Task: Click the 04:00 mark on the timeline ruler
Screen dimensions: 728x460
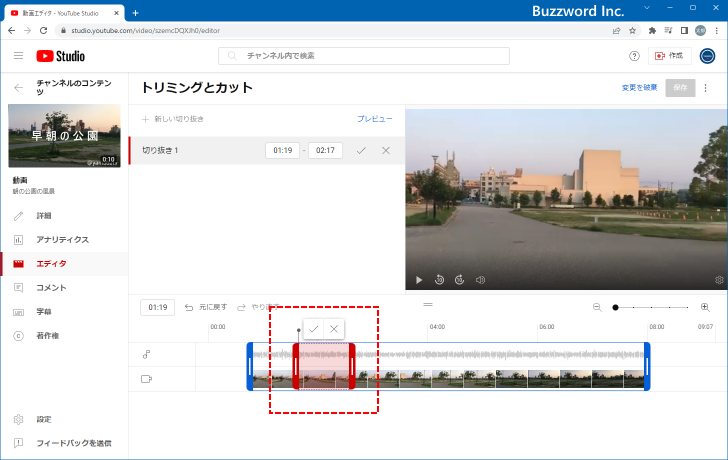Action: (437, 327)
